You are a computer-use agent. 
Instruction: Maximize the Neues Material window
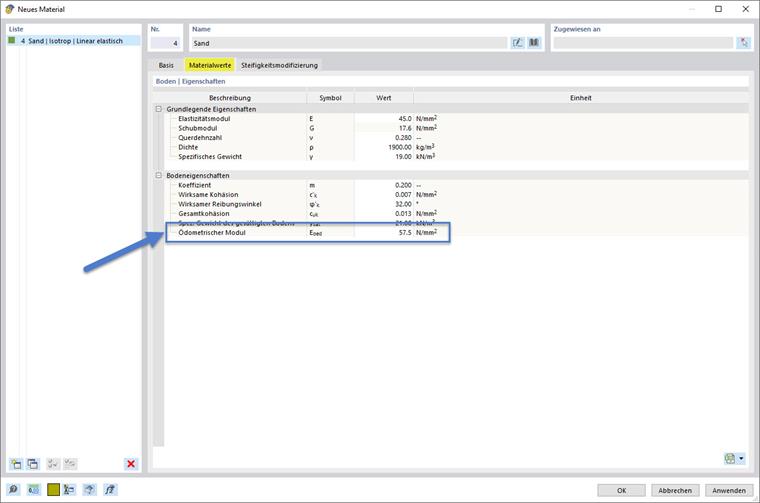coord(718,9)
